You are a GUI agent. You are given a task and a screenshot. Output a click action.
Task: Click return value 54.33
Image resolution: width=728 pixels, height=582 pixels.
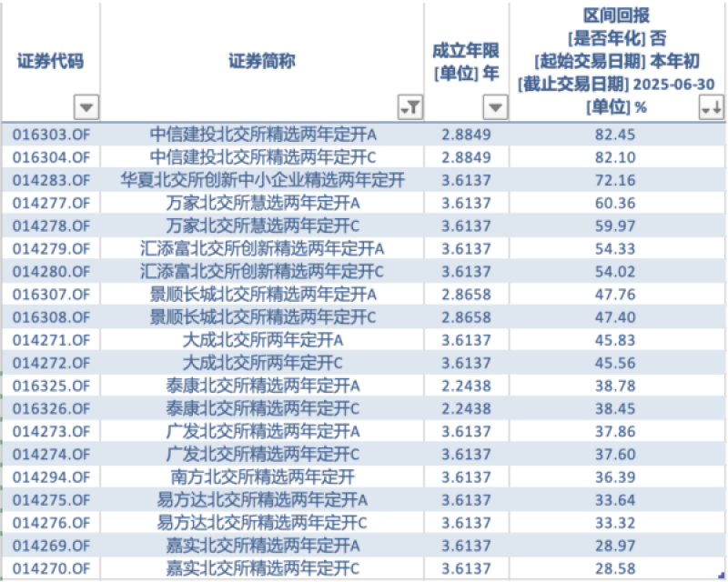(615, 249)
